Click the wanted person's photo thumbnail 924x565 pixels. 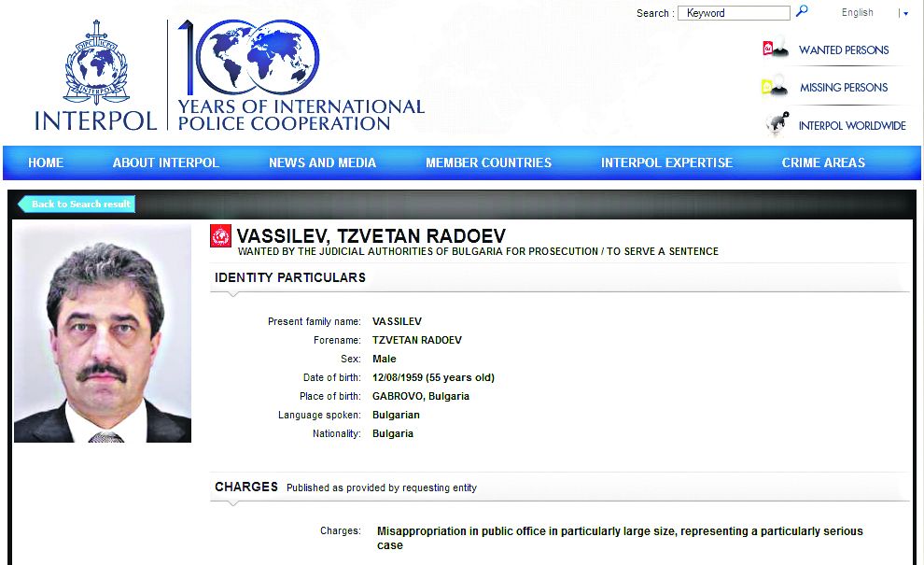coord(103,333)
